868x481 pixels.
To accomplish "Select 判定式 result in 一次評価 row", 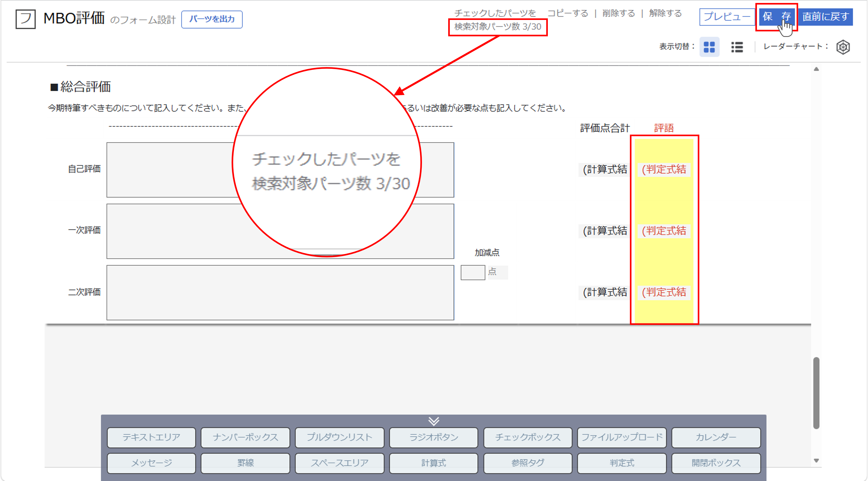I will pyautogui.click(x=664, y=231).
